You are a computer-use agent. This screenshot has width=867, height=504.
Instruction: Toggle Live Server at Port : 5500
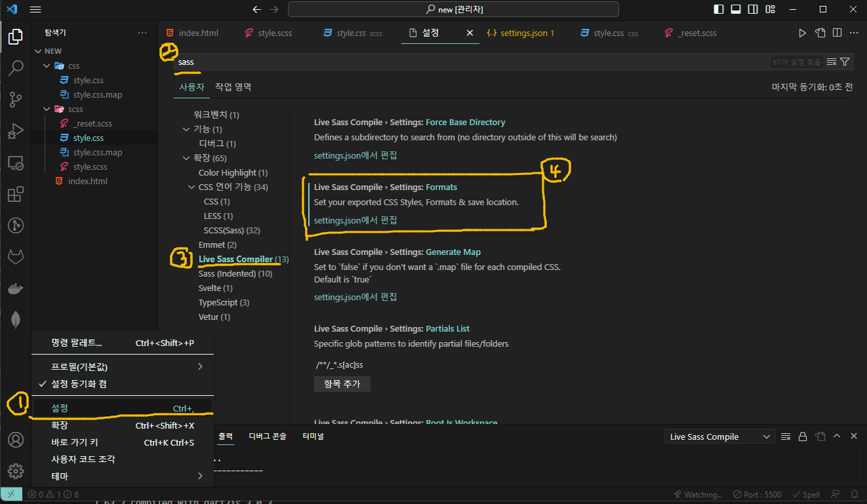[x=757, y=495]
